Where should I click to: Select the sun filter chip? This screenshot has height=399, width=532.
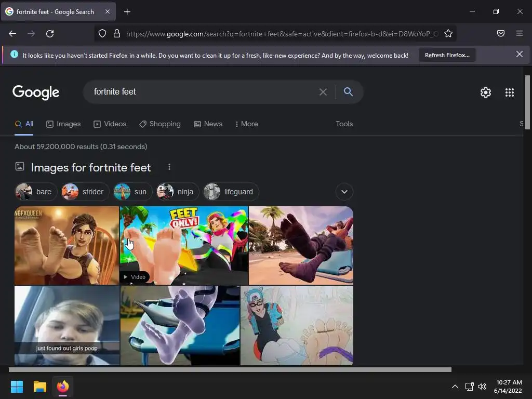click(x=132, y=192)
